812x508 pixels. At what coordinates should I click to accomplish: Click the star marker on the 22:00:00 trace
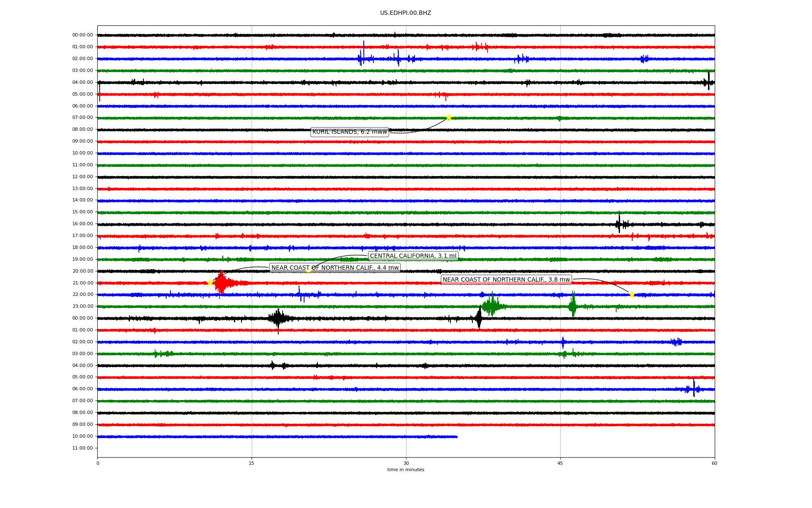coord(632,294)
